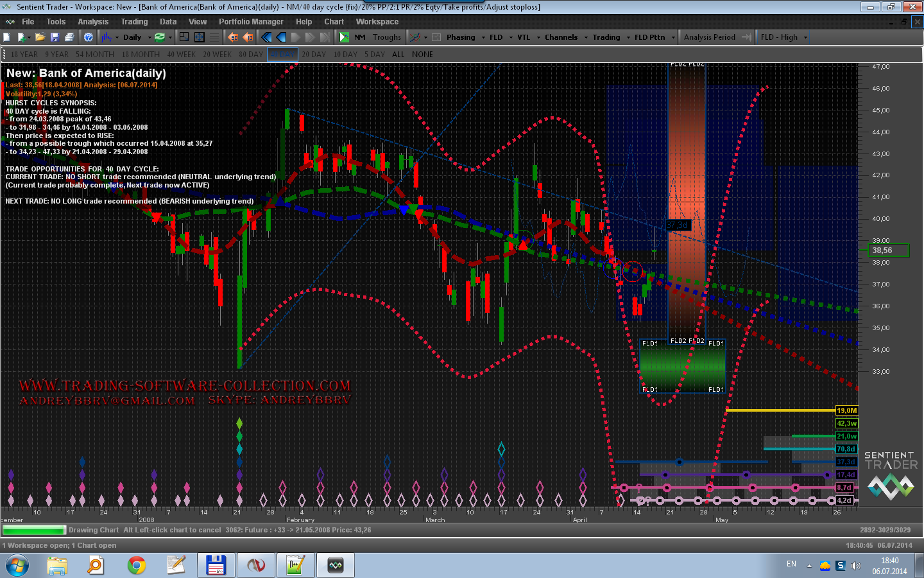Toggle the 40 DAY cycle button
The width and height of the screenshot is (924, 578).
point(282,55)
